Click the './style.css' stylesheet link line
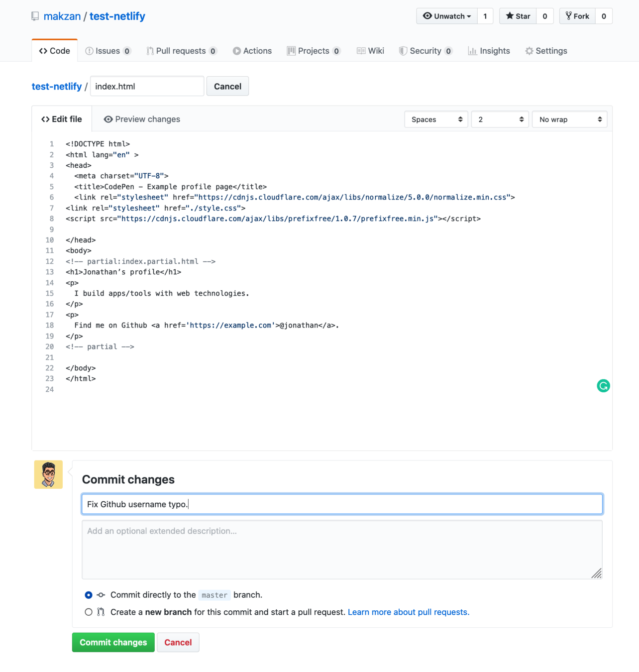 155,208
